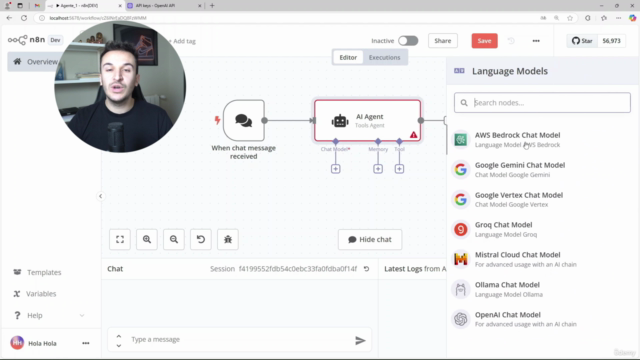The image size is (640, 360).
Task: Collapse the left sidebar
Action: 100,196
